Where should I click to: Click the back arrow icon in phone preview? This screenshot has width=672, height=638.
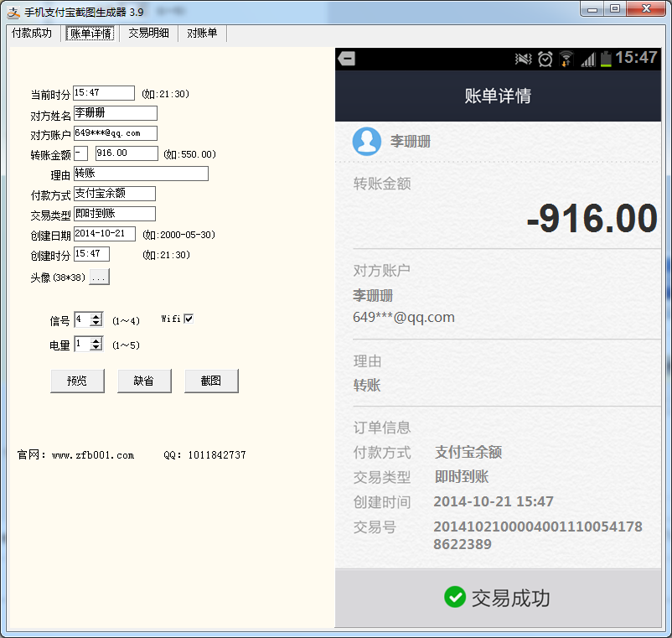pyautogui.click(x=346, y=59)
